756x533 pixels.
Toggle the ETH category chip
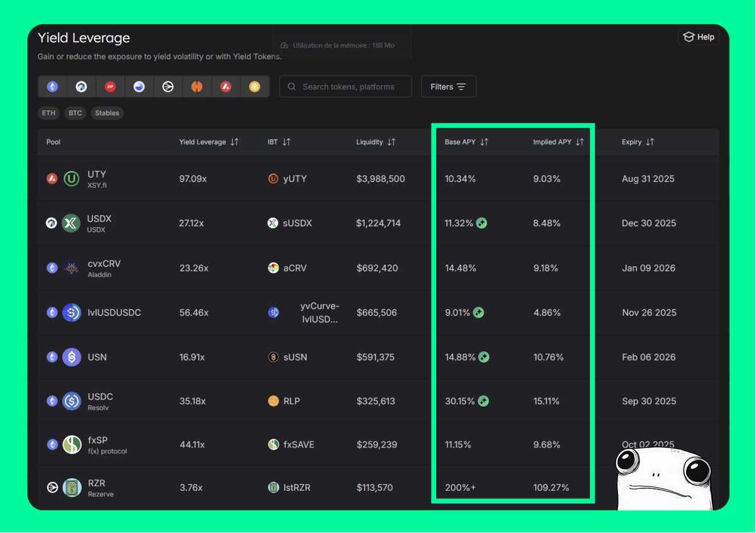coord(49,113)
